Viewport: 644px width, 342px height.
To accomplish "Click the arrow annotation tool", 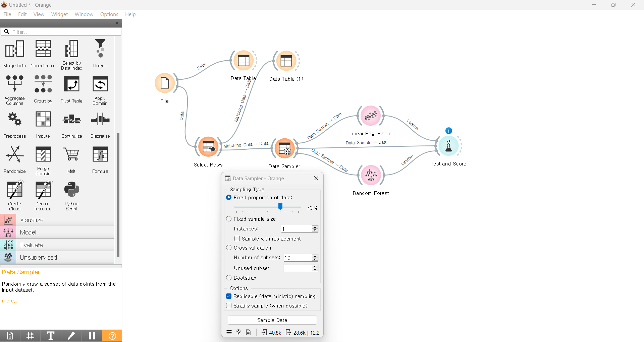I will pyautogui.click(x=71, y=336).
